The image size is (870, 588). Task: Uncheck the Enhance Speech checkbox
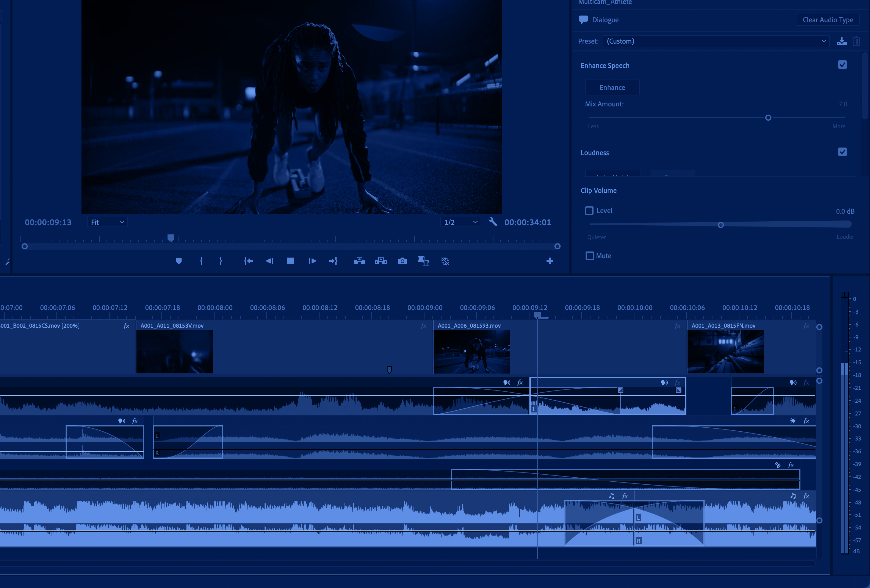click(842, 65)
